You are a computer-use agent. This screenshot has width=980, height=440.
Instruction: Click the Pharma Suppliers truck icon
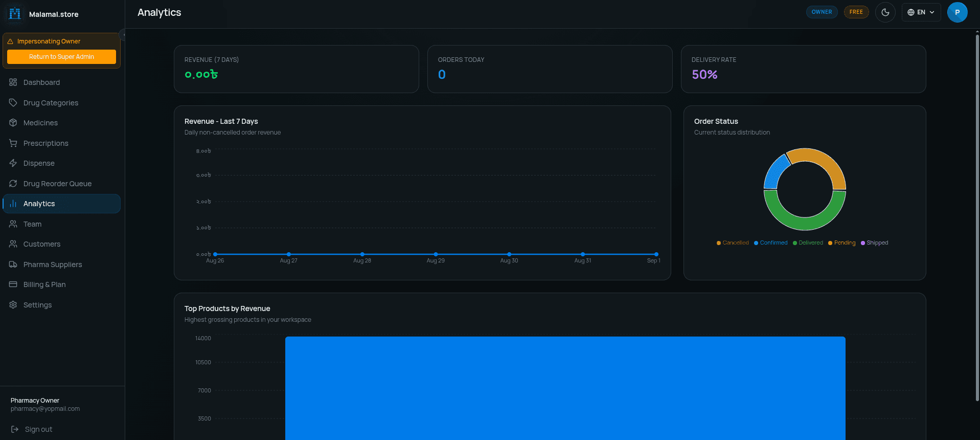(13, 265)
